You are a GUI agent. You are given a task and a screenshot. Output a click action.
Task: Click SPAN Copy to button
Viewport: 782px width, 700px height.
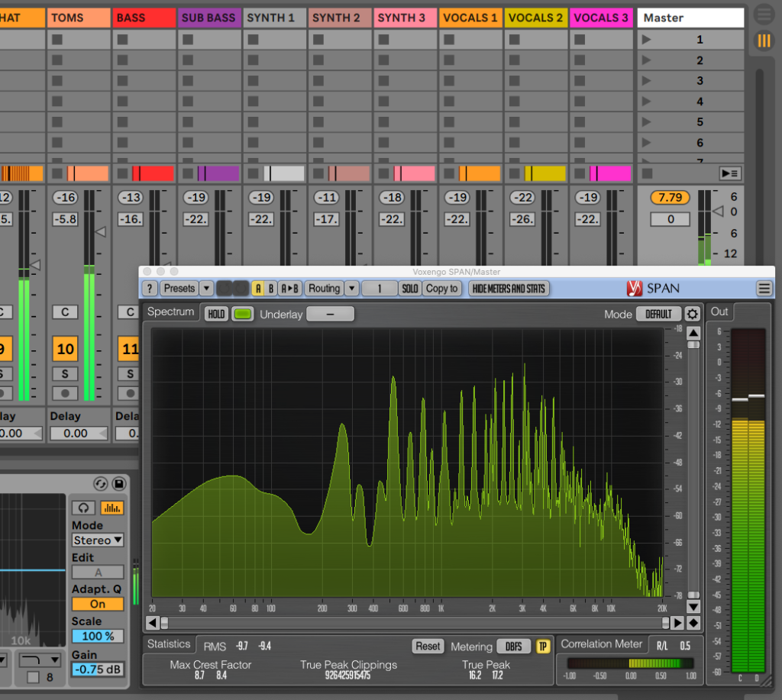click(x=442, y=289)
